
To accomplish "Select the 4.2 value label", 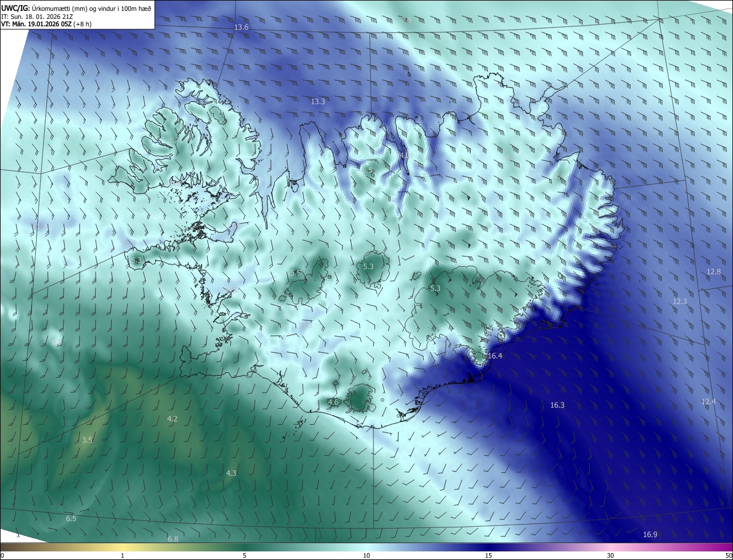I will [x=172, y=419].
